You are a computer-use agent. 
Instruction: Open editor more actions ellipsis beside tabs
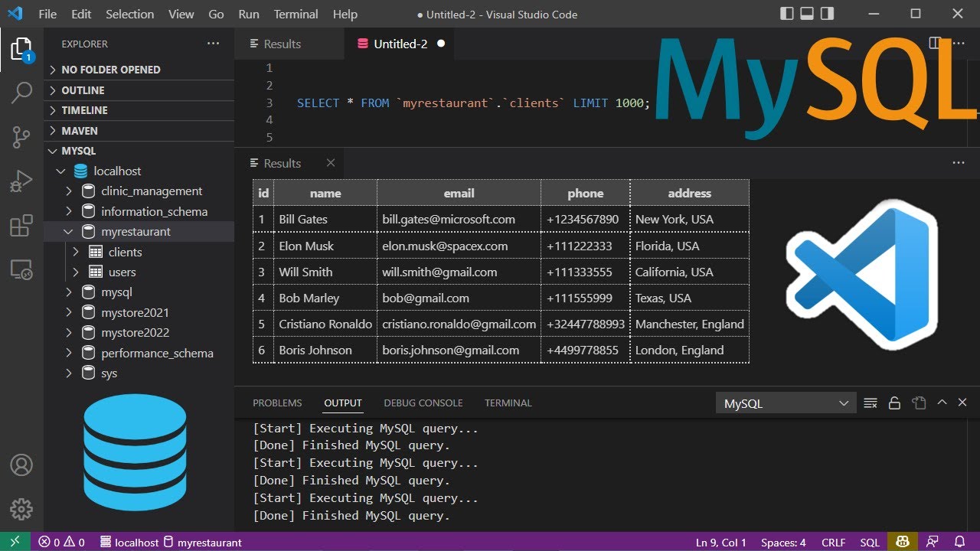(x=958, y=44)
